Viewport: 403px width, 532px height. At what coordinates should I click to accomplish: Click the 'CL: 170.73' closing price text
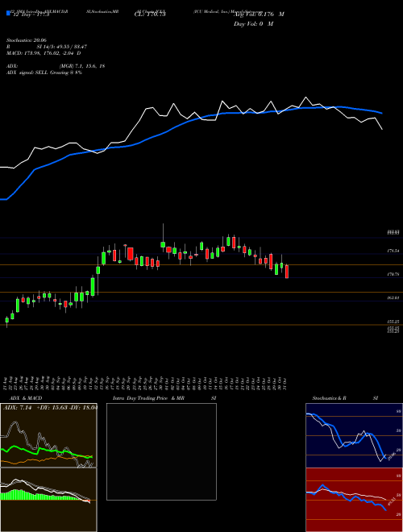(x=150, y=15)
